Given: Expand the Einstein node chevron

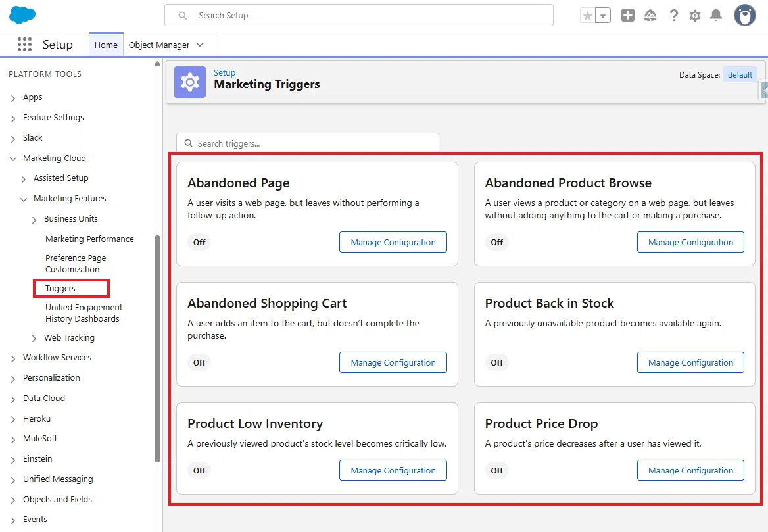Looking at the screenshot, I should click(13, 460).
